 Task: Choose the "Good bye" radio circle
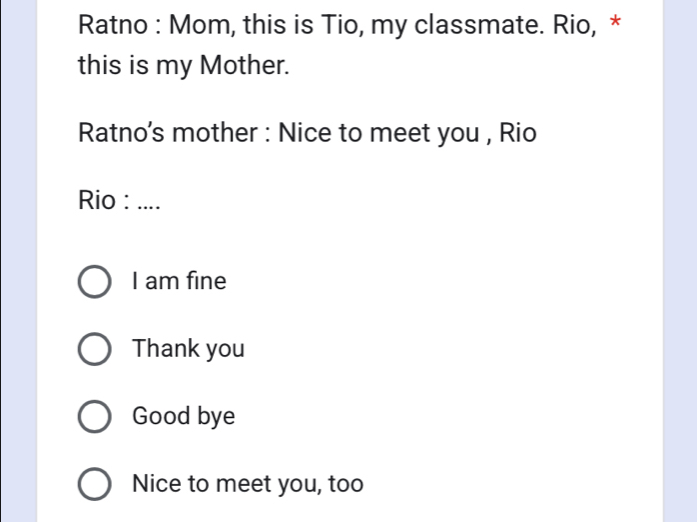click(x=94, y=417)
